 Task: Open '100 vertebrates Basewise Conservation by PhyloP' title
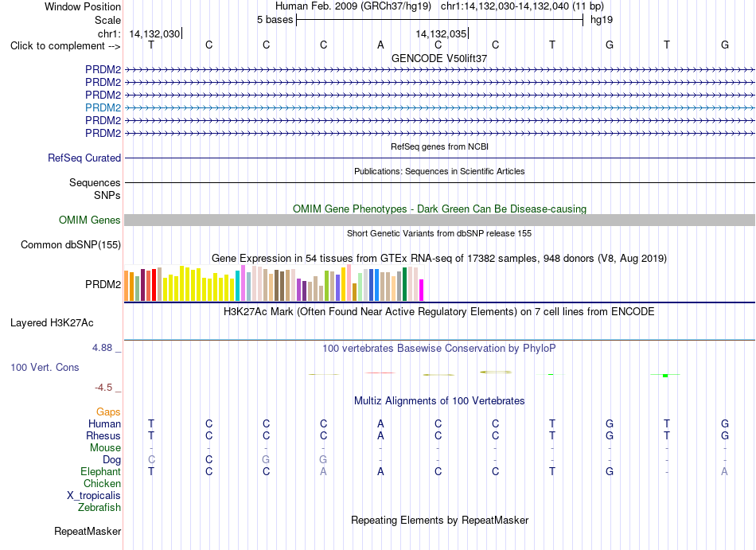(439, 348)
